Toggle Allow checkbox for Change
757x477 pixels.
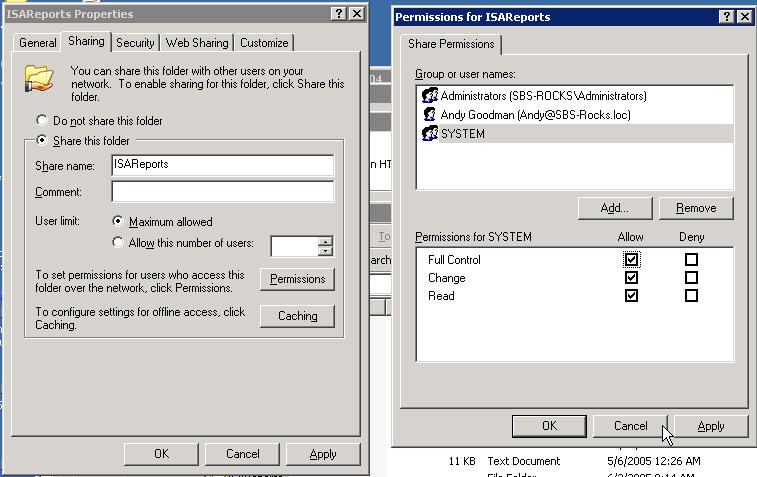(x=631, y=278)
